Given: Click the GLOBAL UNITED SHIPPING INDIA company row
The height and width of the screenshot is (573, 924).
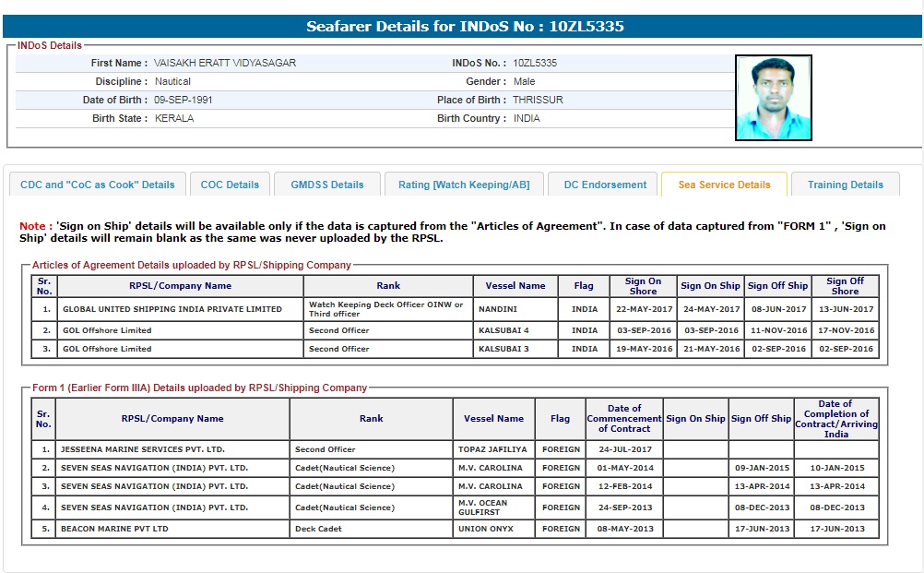Looking at the screenshot, I should pyautogui.click(x=172, y=309).
